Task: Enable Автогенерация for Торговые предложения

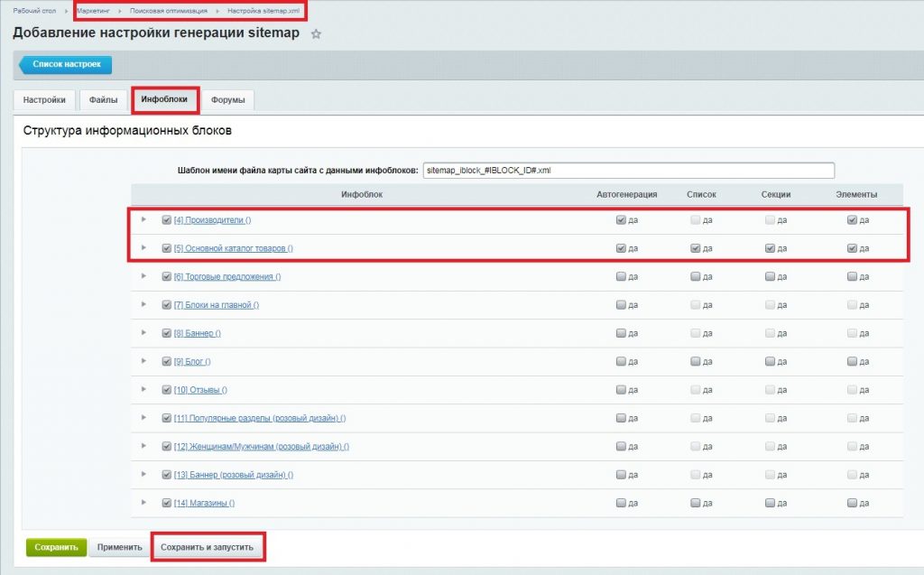Action: tap(621, 277)
